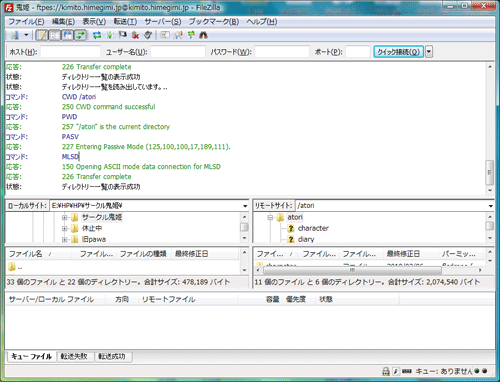Focus the パスワード(W) password field

tap(282, 52)
